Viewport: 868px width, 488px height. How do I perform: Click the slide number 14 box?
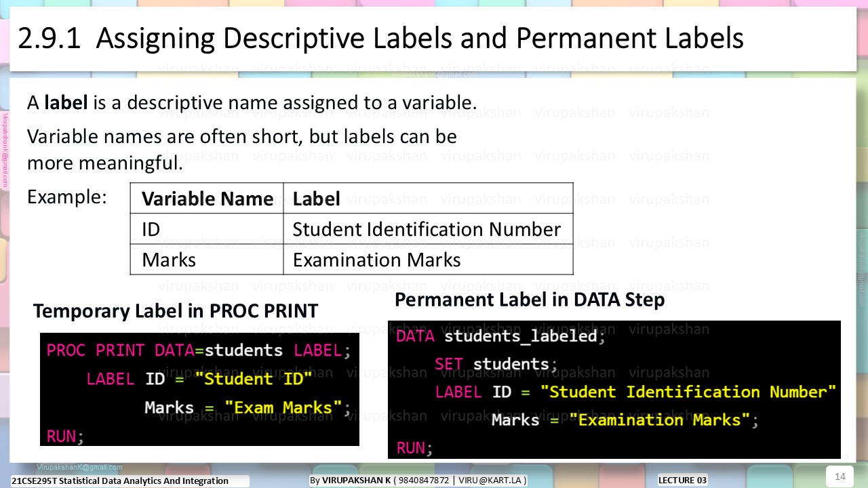pyautogui.click(x=840, y=476)
